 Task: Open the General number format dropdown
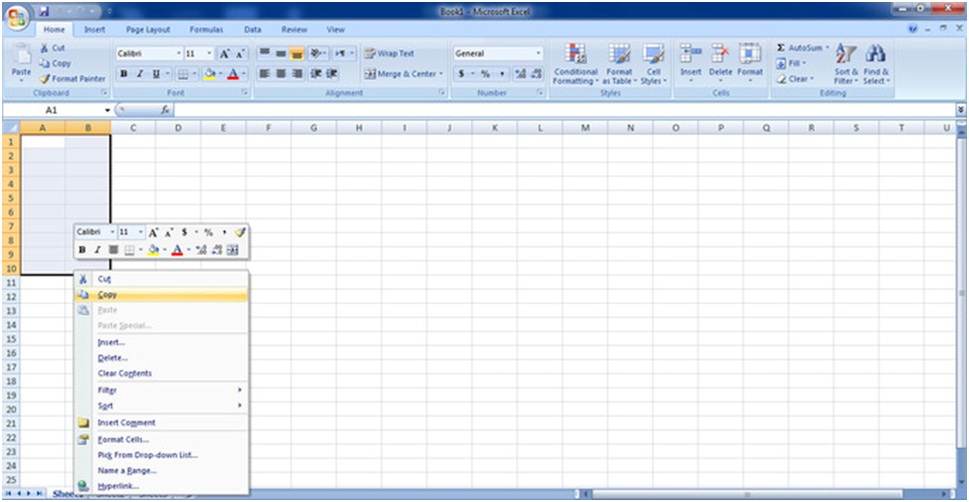538,54
